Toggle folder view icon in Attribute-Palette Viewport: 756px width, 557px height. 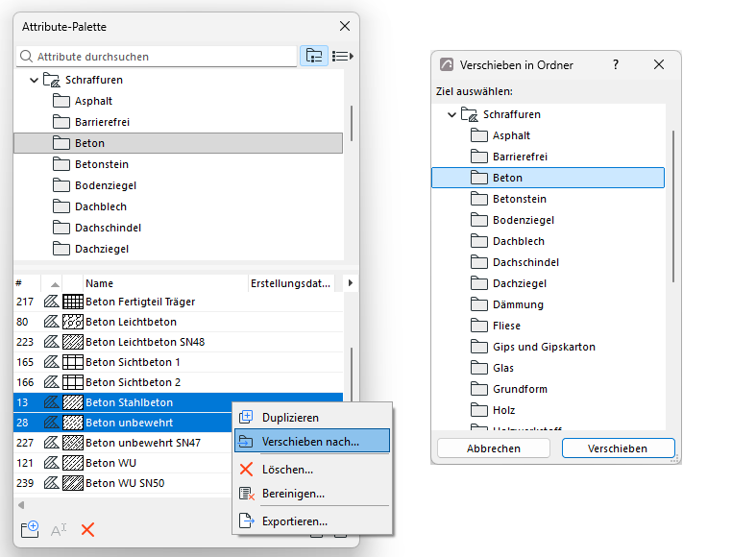[314, 56]
